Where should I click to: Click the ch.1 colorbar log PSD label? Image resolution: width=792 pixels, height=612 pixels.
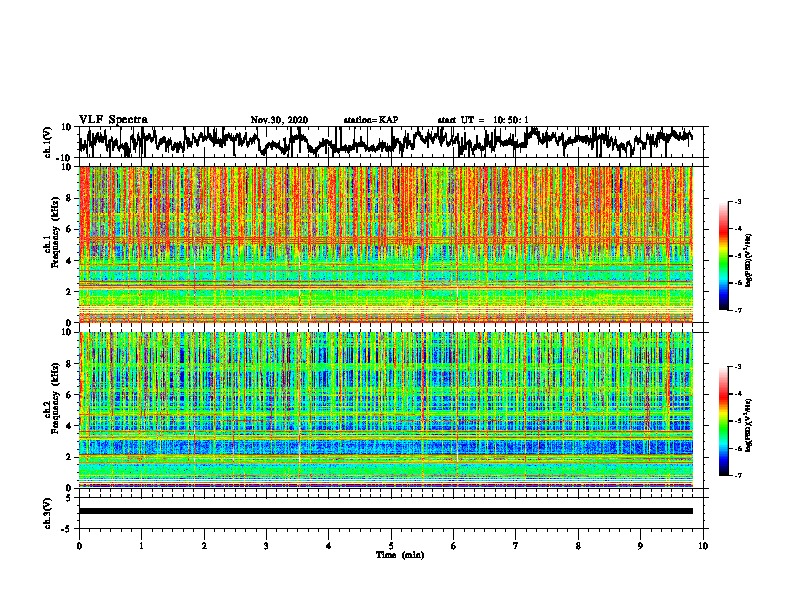point(749,261)
